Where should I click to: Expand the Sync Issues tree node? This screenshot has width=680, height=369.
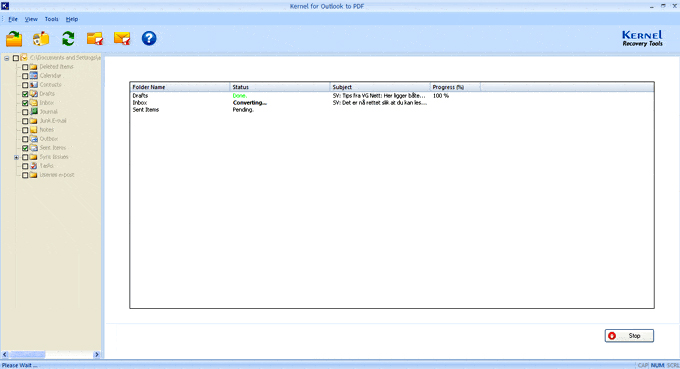pos(16,157)
